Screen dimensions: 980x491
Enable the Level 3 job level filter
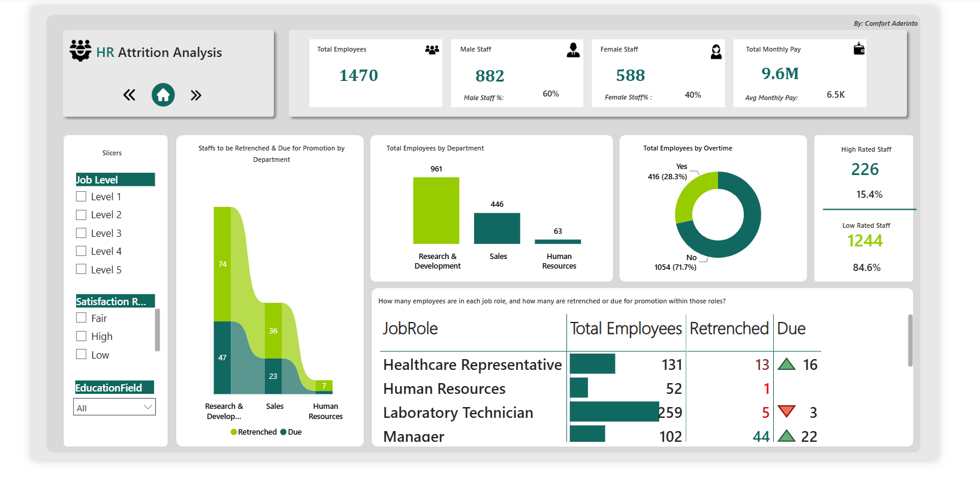(82, 233)
